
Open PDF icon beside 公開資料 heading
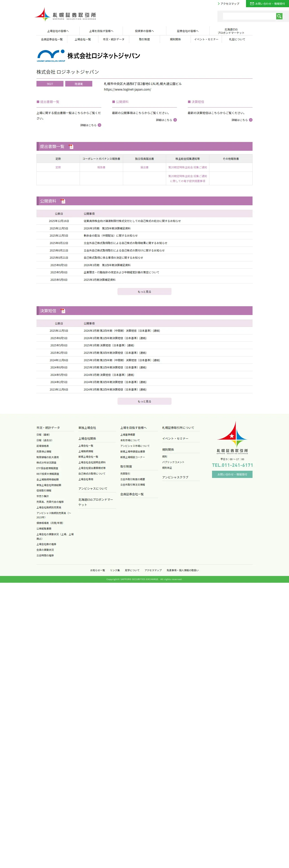tap(63, 201)
